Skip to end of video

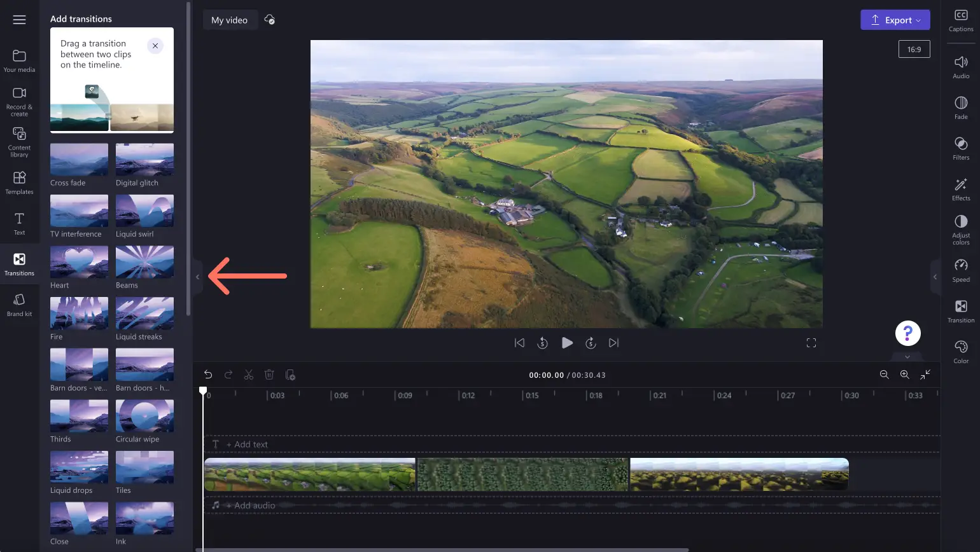pyautogui.click(x=613, y=343)
